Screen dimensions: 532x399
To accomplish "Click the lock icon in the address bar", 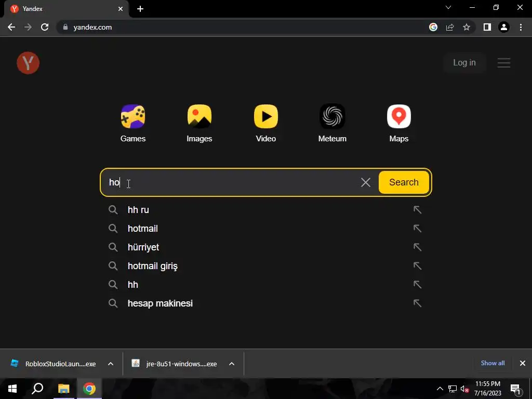I will coord(65,27).
